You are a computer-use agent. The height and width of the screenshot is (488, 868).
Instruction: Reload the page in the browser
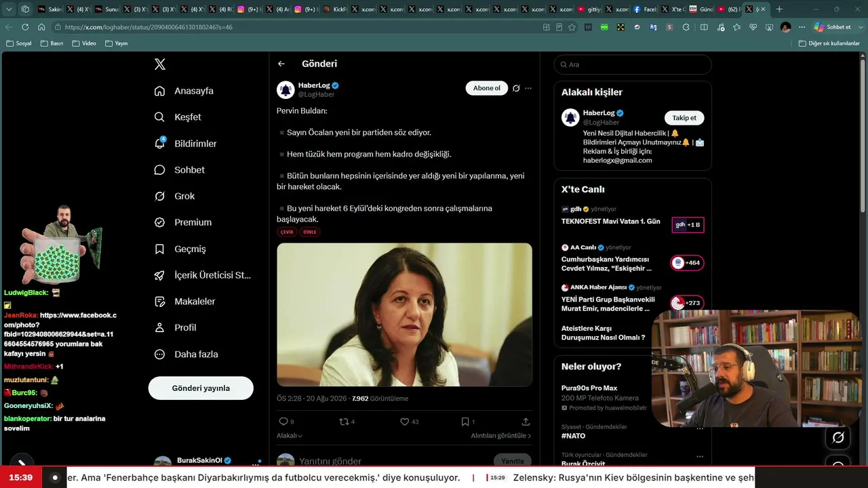coord(25,27)
